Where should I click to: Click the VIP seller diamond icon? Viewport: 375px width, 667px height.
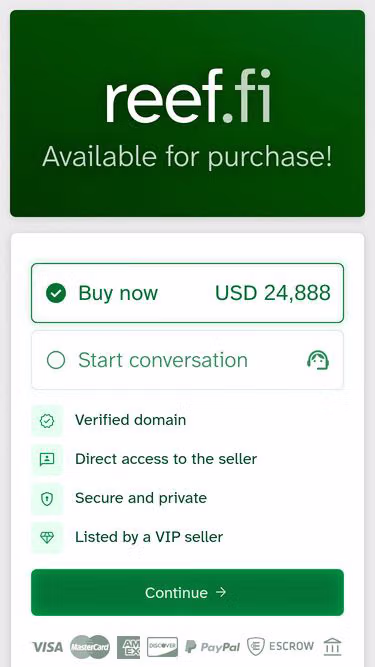[x=47, y=538]
